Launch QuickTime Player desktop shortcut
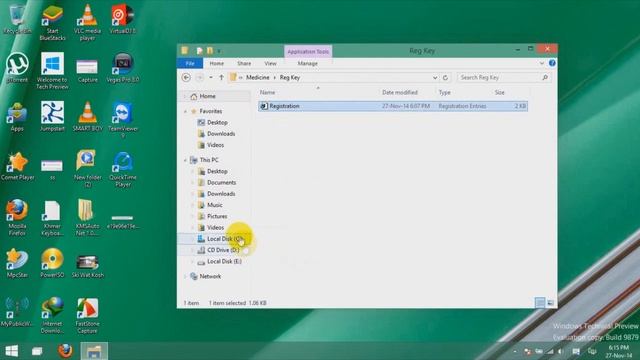 click(122, 169)
